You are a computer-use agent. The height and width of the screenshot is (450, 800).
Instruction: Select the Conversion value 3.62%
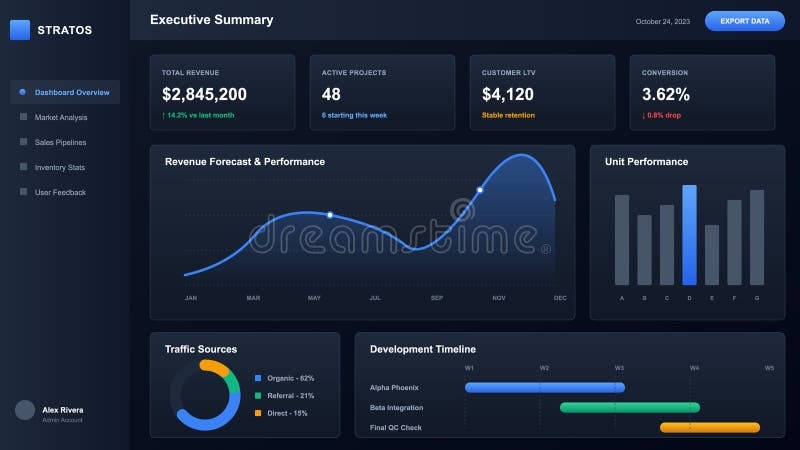pos(666,94)
